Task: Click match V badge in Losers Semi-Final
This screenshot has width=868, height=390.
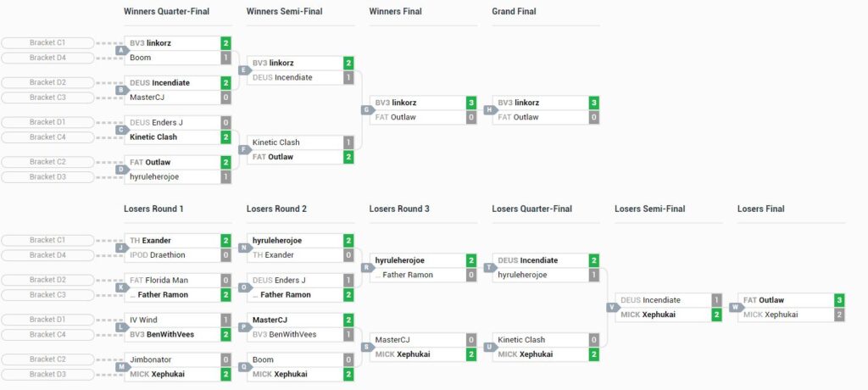Action: point(612,308)
